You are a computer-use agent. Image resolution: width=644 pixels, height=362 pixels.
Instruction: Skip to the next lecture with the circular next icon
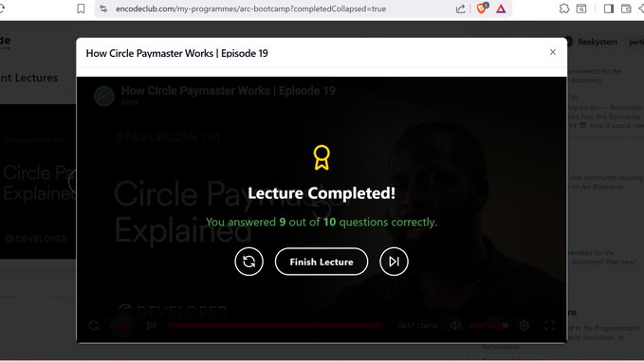[x=394, y=262]
